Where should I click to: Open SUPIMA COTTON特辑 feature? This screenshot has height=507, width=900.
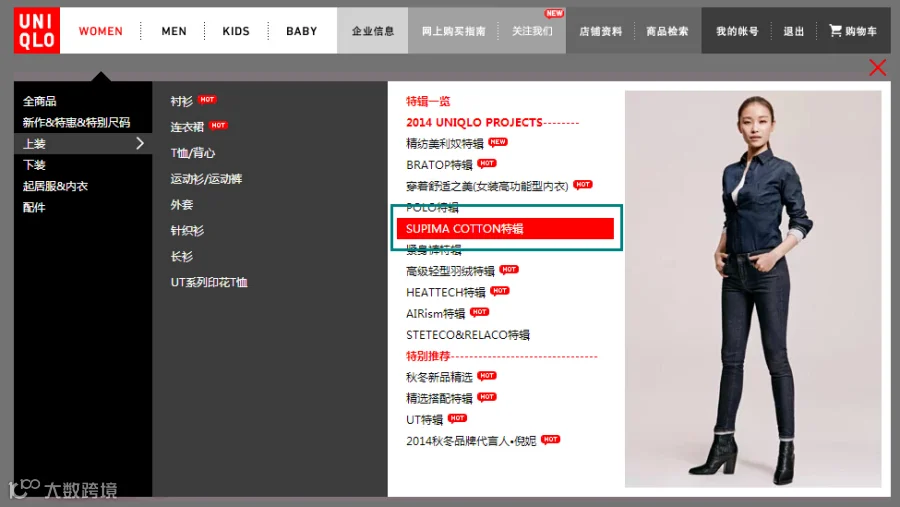pos(505,229)
